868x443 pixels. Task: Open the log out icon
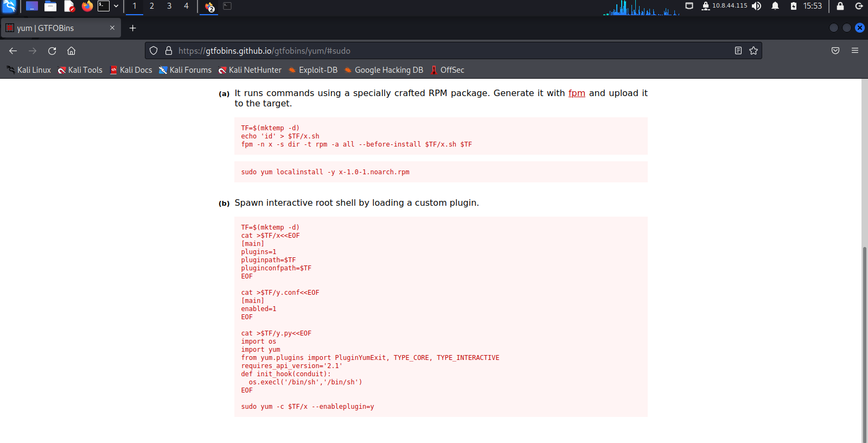point(859,6)
